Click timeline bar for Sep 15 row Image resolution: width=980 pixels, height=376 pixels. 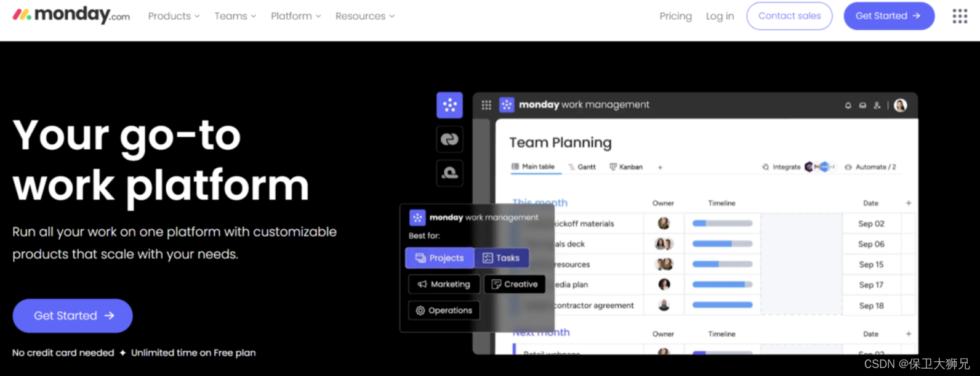(x=722, y=264)
